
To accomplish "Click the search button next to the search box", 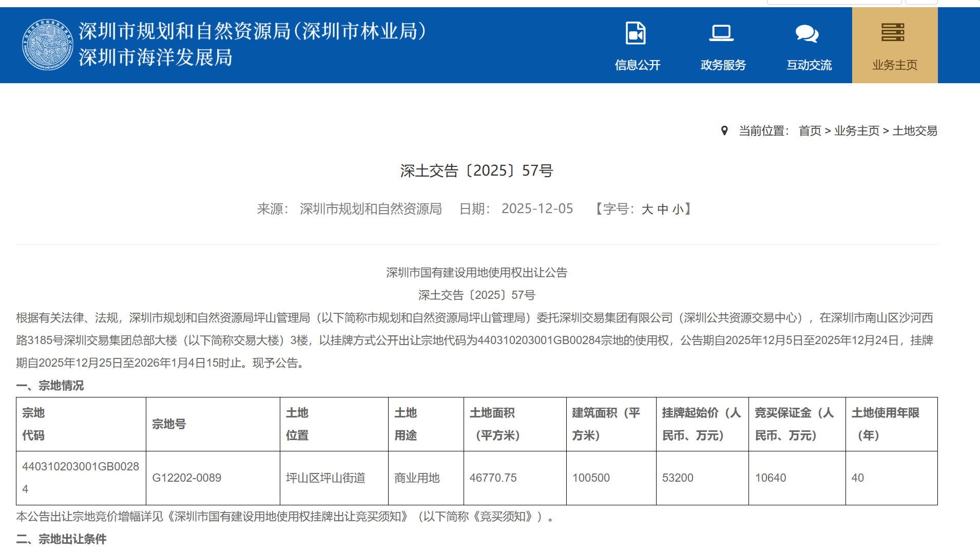I will tap(921, 2).
